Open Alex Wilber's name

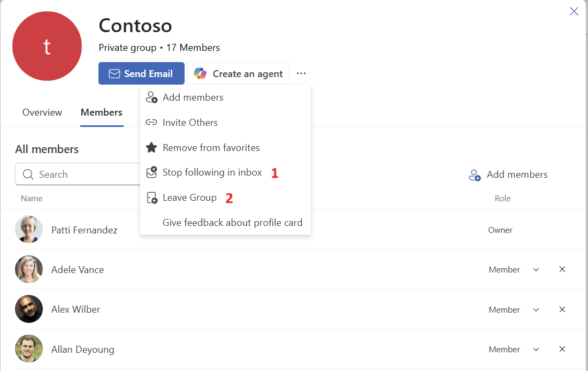click(x=76, y=309)
